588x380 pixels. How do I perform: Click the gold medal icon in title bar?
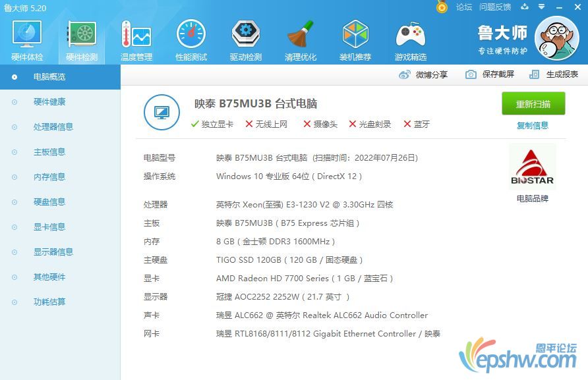(442, 7)
